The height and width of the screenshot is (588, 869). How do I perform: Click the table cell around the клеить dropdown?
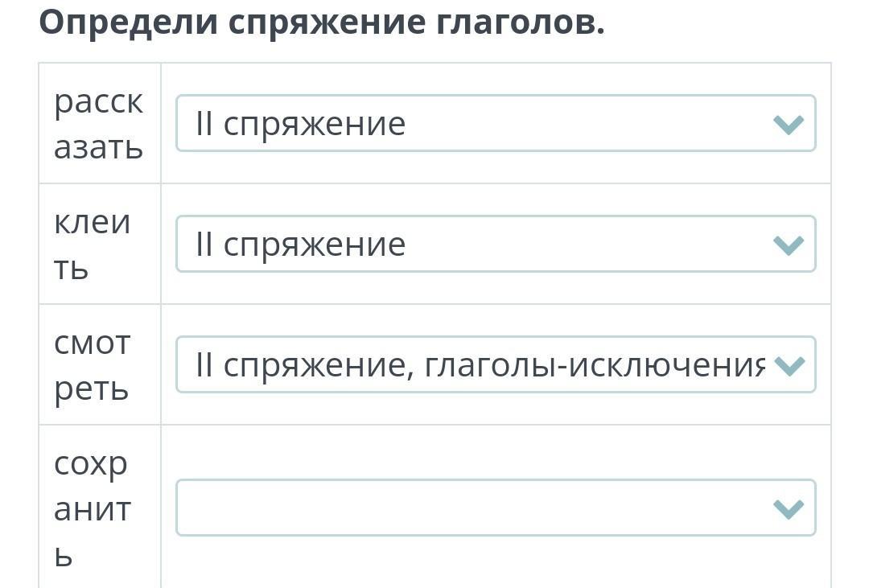tap(496, 244)
